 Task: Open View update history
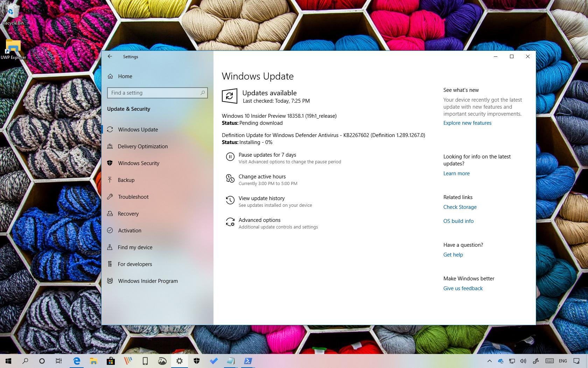[261, 198]
